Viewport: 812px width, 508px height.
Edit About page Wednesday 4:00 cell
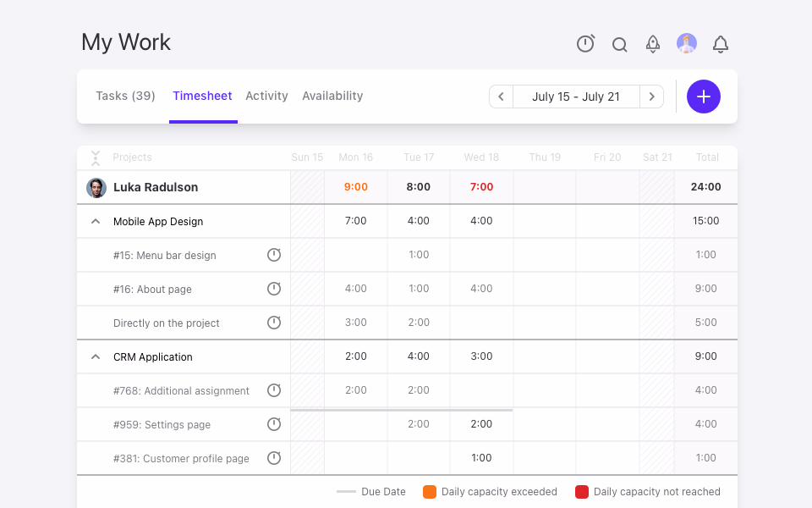[481, 288]
